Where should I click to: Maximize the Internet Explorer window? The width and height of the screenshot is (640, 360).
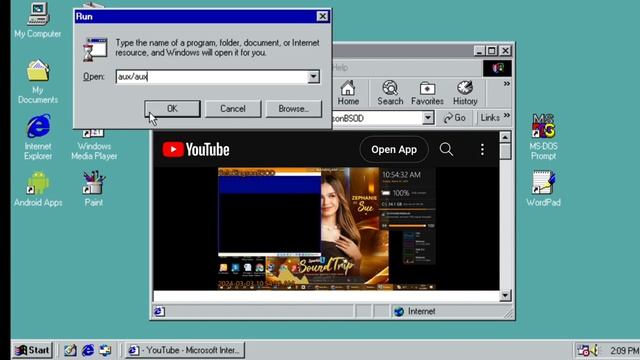pyautogui.click(x=492, y=51)
